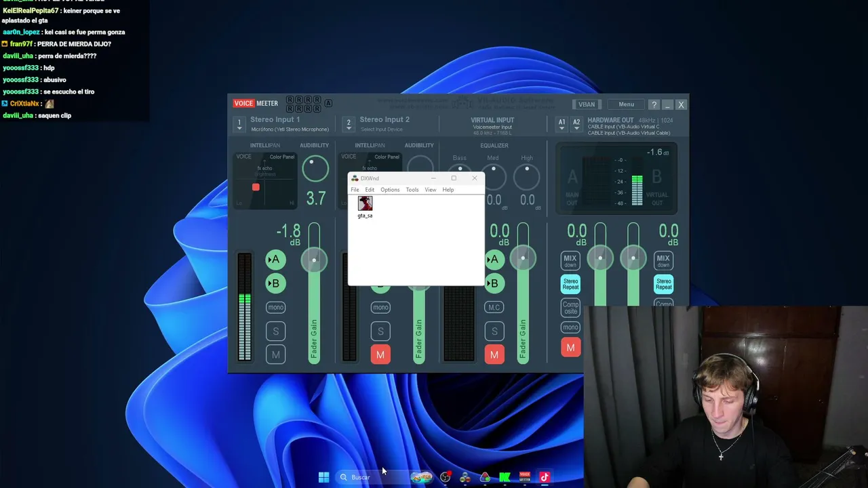Click the Audibility knob for Stereo Input 1
Viewport: 868px width, 488px height.
click(315, 168)
